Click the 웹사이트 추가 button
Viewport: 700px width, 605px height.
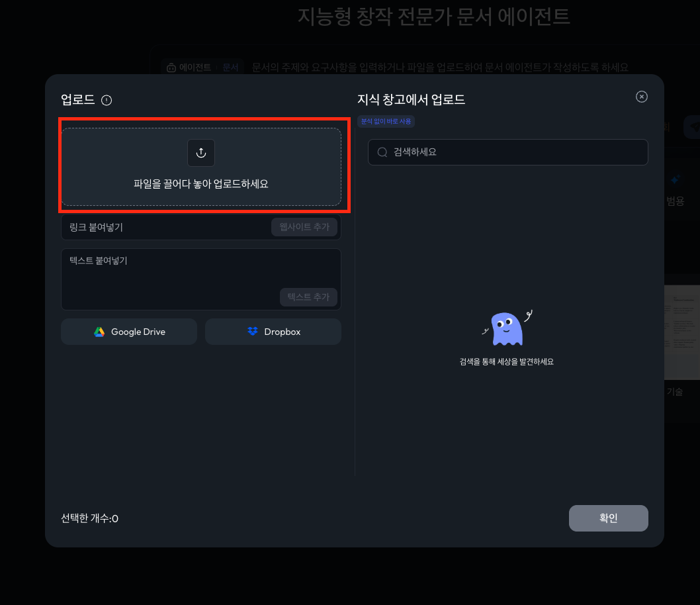(304, 226)
